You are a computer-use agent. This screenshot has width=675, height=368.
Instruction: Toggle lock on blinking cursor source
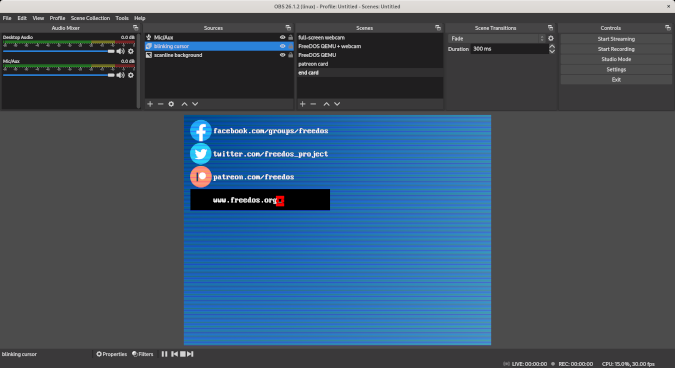(x=291, y=46)
